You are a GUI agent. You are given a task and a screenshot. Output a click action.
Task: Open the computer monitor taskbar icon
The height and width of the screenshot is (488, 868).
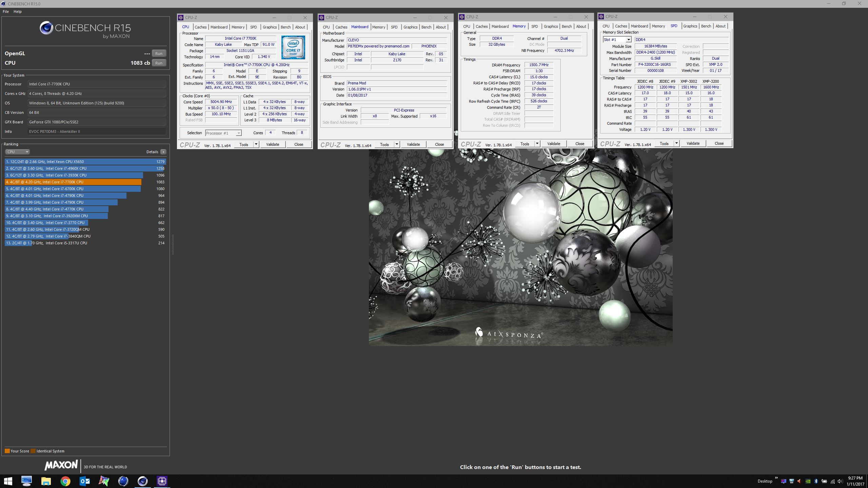click(x=26, y=481)
